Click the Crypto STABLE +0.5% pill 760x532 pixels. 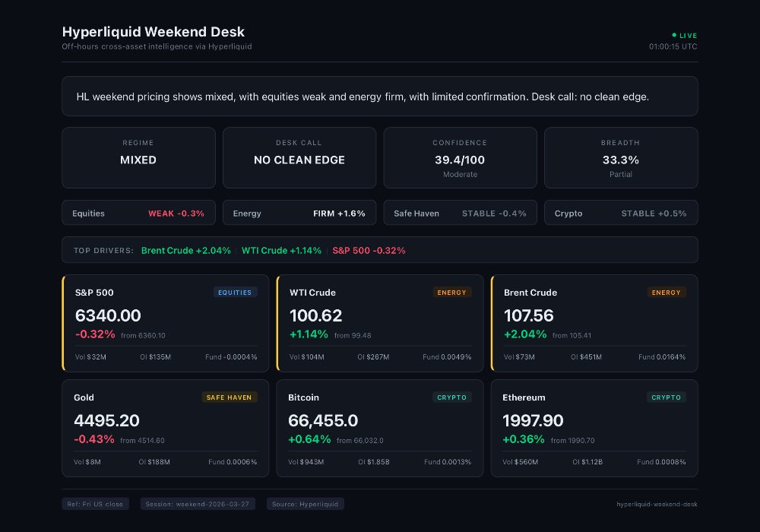pyautogui.click(x=621, y=213)
